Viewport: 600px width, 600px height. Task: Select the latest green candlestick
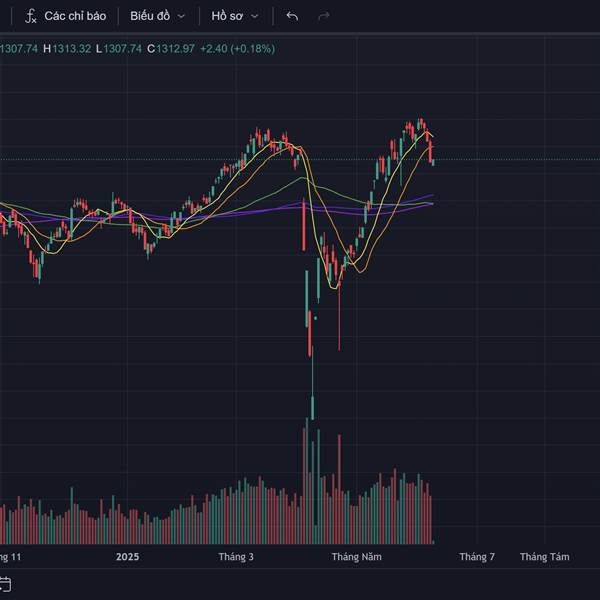(433, 163)
